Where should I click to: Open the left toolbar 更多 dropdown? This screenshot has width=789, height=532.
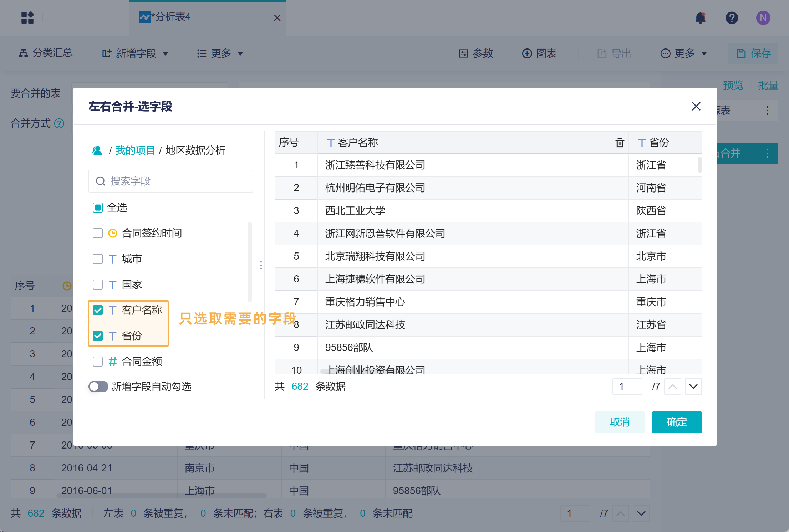tap(220, 53)
